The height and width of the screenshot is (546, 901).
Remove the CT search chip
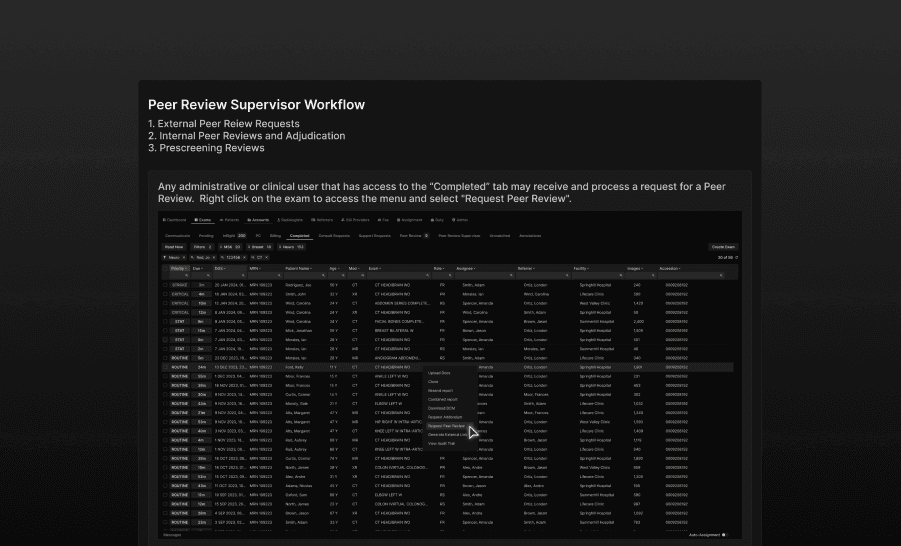coord(267,257)
